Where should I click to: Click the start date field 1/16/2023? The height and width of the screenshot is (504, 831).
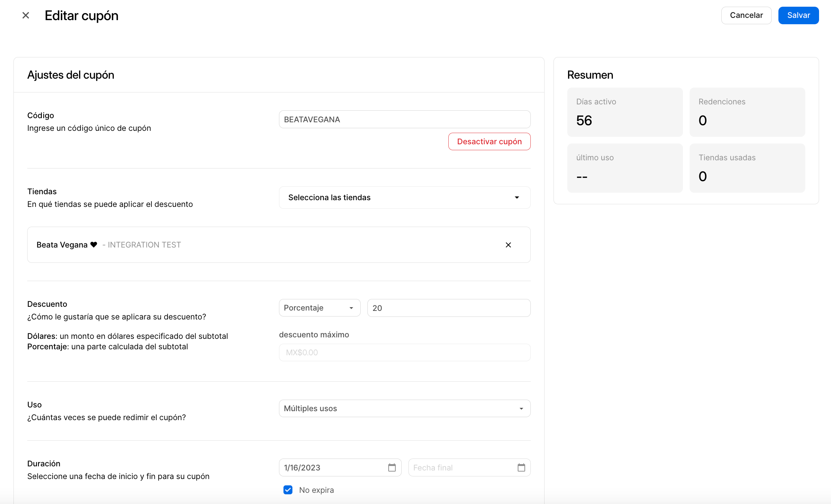pyautogui.click(x=332, y=467)
